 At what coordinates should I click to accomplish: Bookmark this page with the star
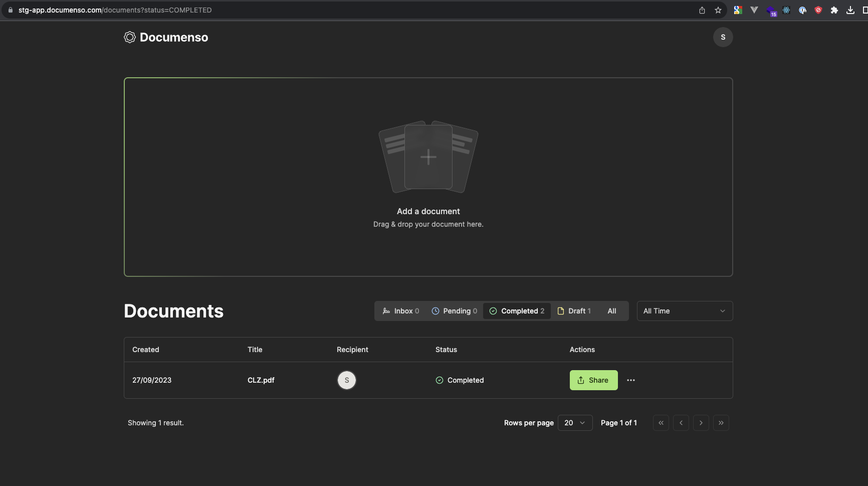tap(718, 10)
